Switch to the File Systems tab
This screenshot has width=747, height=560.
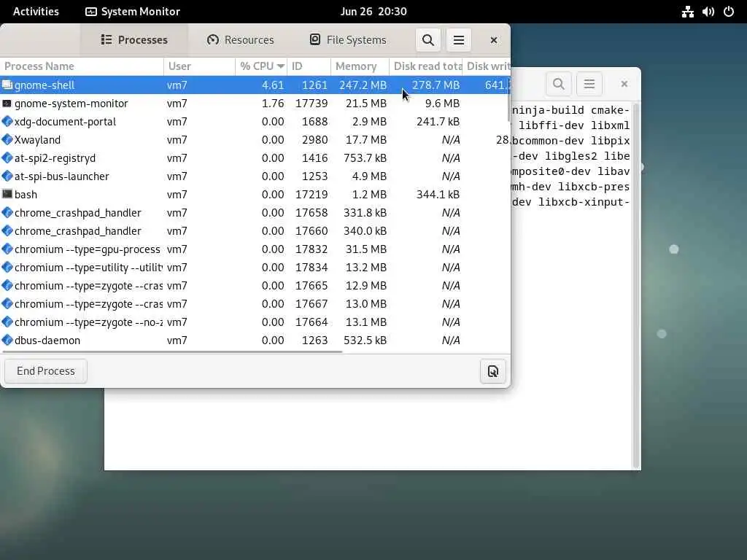[x=348, y=40]
